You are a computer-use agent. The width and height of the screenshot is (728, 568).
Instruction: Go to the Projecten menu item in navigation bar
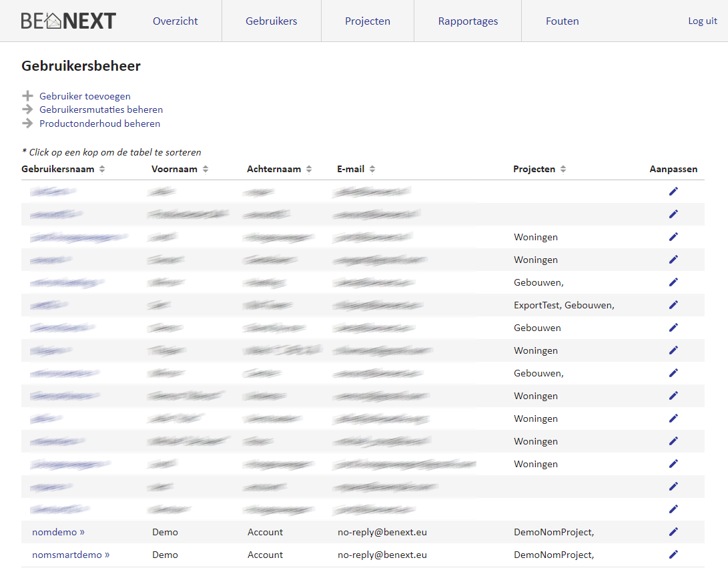coord(367,21)
